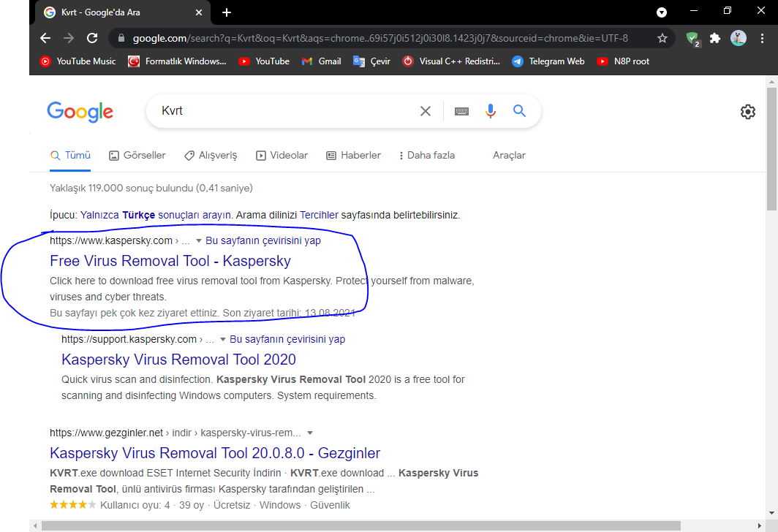Open Araçlar search tools

509,155
